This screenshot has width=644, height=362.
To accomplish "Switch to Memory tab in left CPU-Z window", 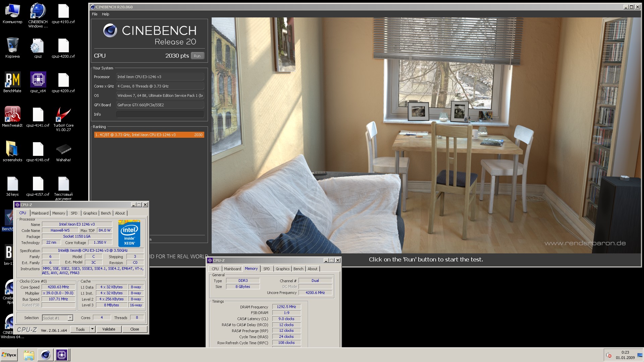I will [x=59, y=213].
